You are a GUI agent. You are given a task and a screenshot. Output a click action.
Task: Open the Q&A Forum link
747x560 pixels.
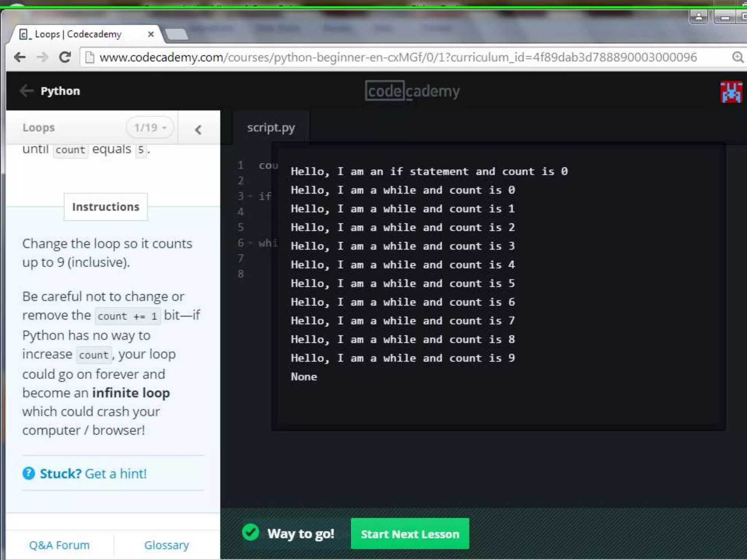[59, 545]
